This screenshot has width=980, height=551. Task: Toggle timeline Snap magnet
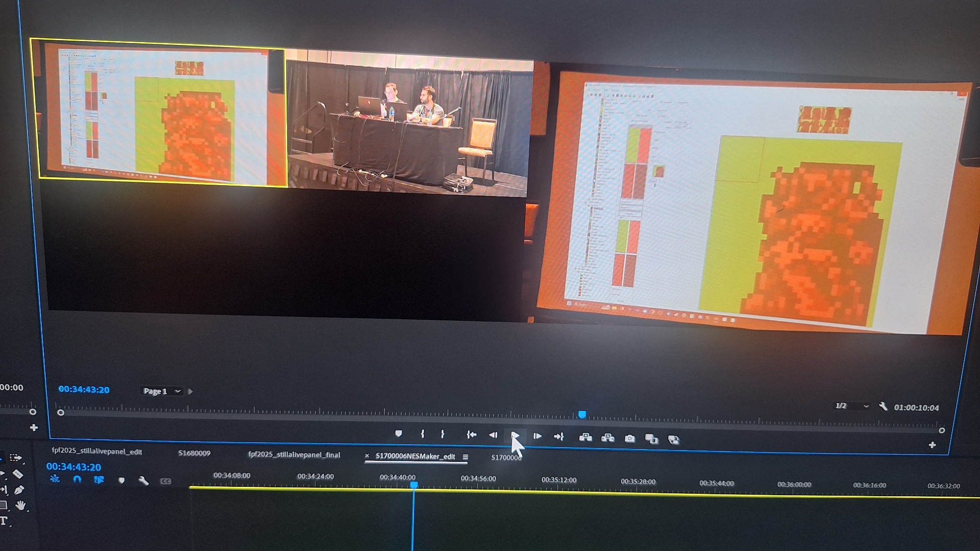pos(77,479)
